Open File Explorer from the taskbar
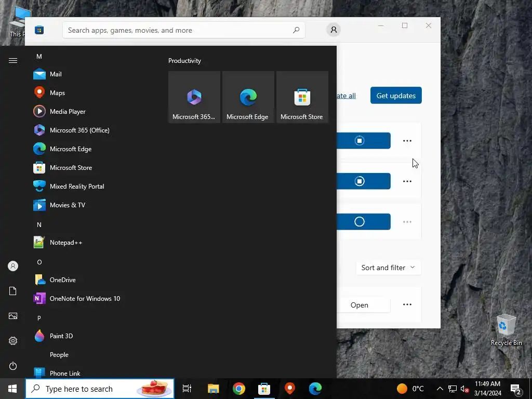 [x=214, y=389]
